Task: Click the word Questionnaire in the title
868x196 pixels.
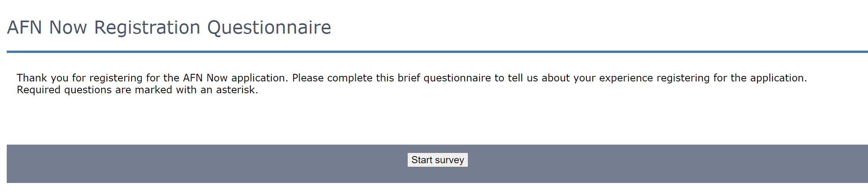Action: click(x=269, y=28)
